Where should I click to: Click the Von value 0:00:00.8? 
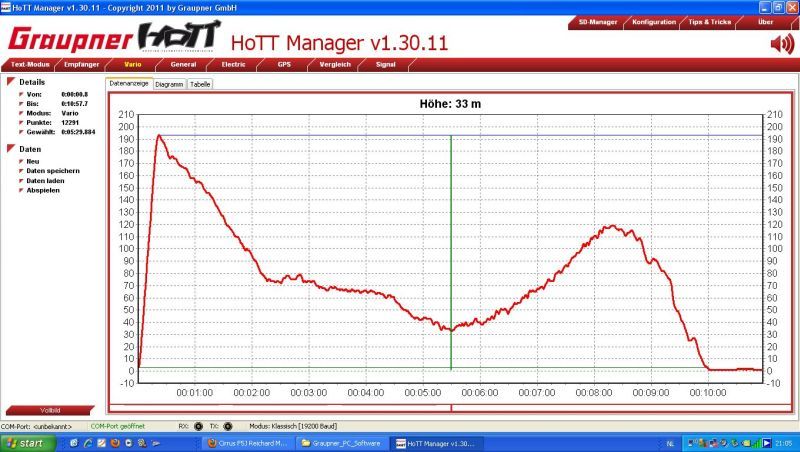click(74, 94)
